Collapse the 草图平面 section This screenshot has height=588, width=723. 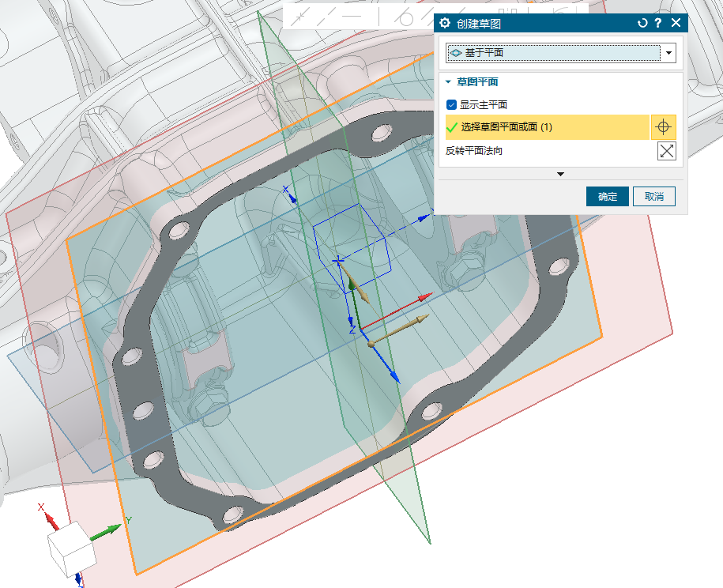(449, 81)
